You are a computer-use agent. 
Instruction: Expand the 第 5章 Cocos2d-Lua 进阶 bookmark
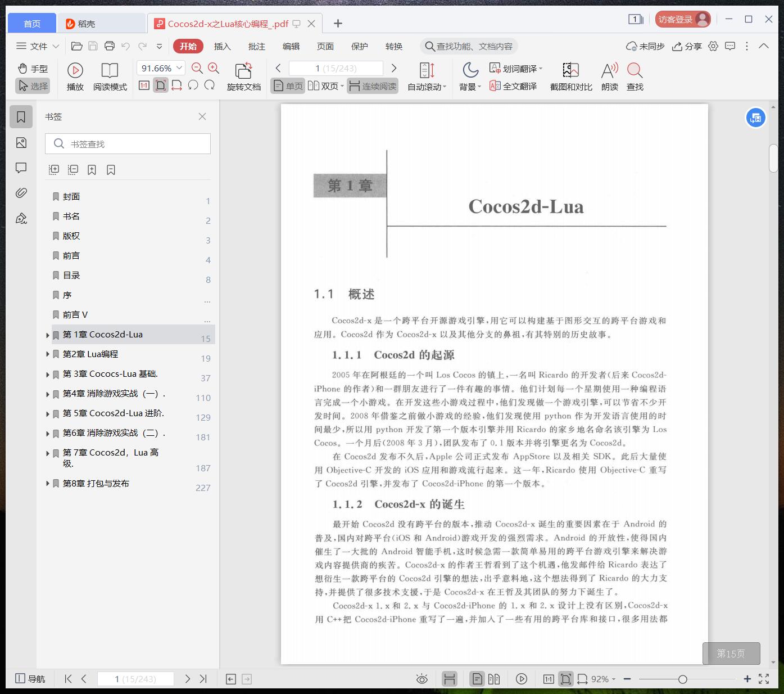coord(48,414)
